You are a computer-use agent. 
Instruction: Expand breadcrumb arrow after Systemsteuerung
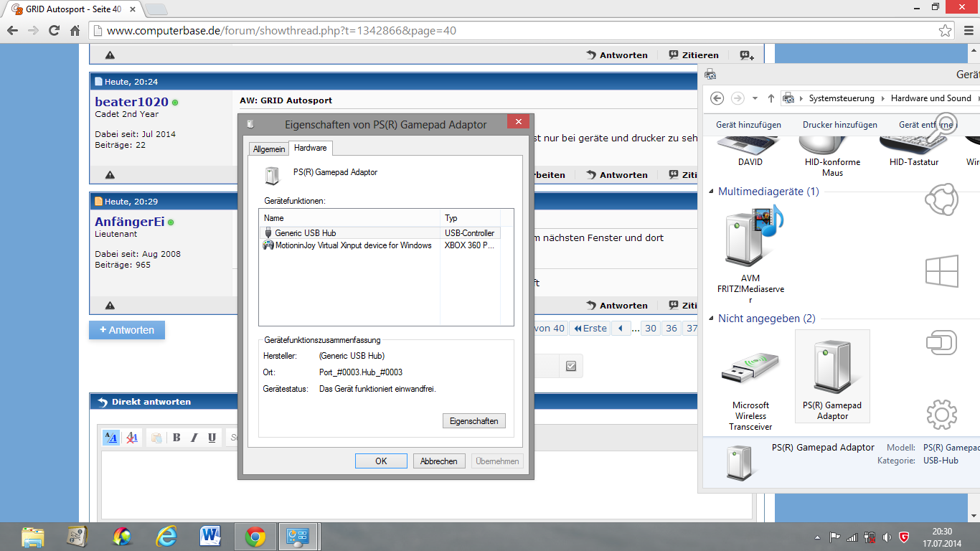point(882,98)
